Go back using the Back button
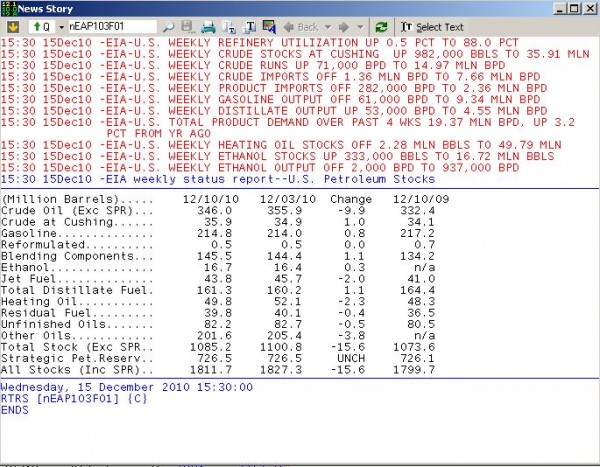Viewport: 600px width, 467px height. point(301,27)
